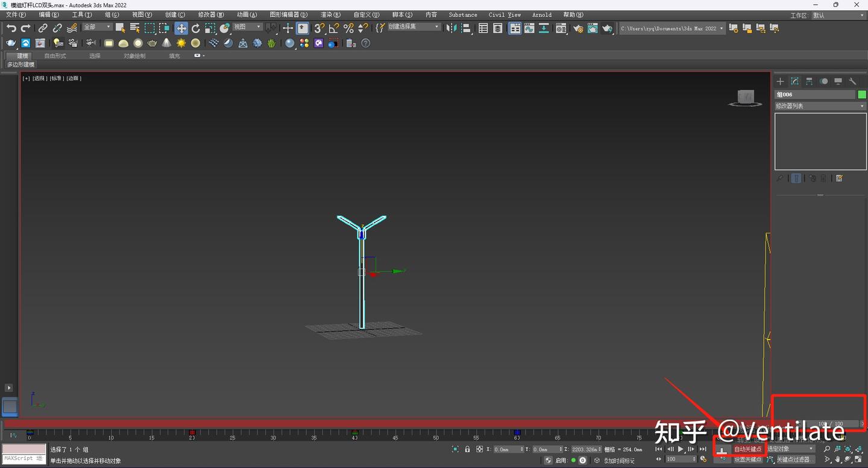Switch to the 建模 ribbon tab
This screenshot has width=868, height=468.
21,55
